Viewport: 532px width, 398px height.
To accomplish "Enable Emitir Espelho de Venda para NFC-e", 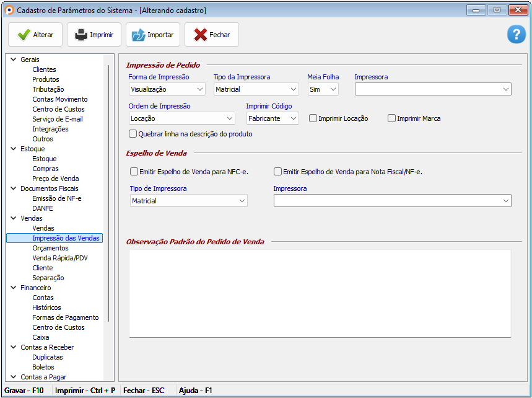I will click(x=134, y=172).
